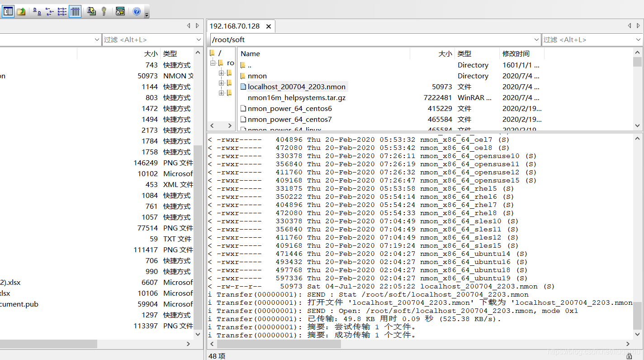Select the details view toolbar icon
644x360 pixels.
click(75, 11)
